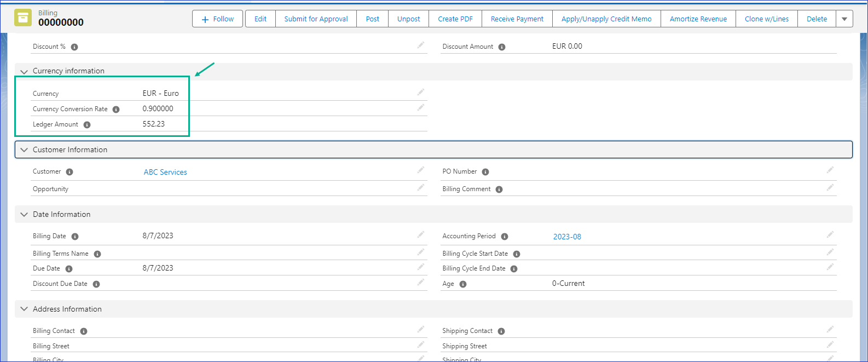Viewport: 868px width, 362px height.
Task: Open the more actions dropdown arrow
Action: pos(844,19)
